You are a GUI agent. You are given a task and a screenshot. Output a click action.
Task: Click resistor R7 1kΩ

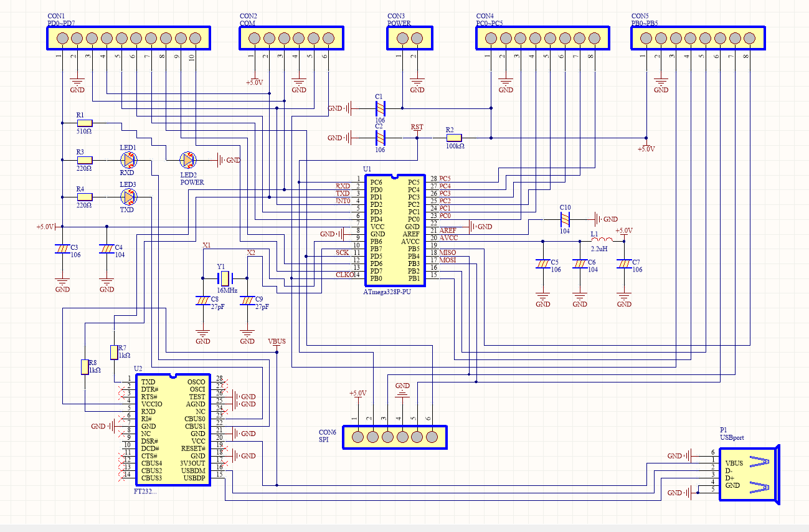[113, 352]
